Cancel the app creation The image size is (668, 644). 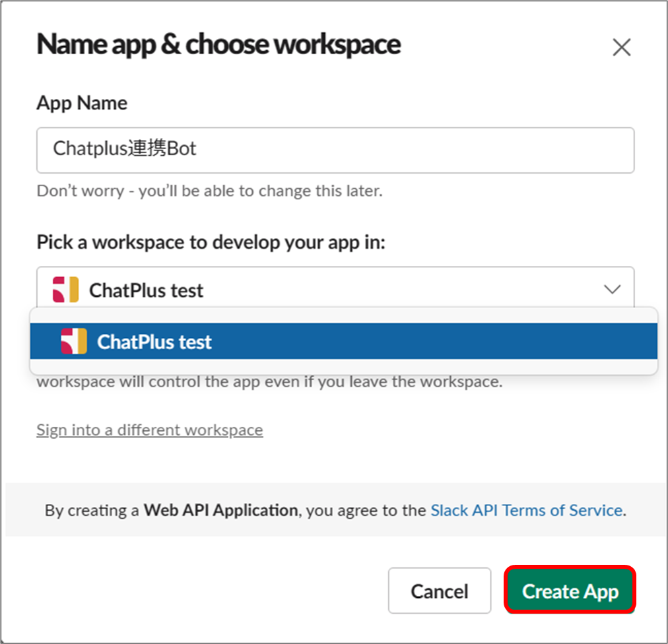coord(439,591)
